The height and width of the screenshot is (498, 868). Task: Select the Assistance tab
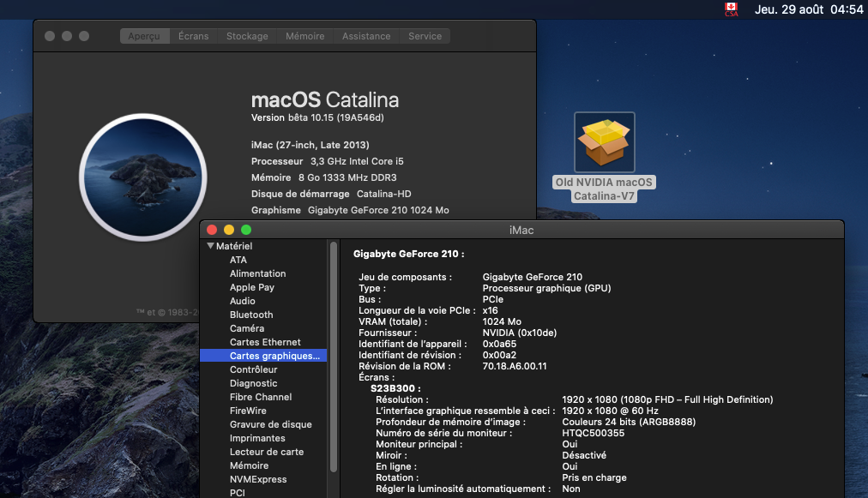click(x=366, y=36)
